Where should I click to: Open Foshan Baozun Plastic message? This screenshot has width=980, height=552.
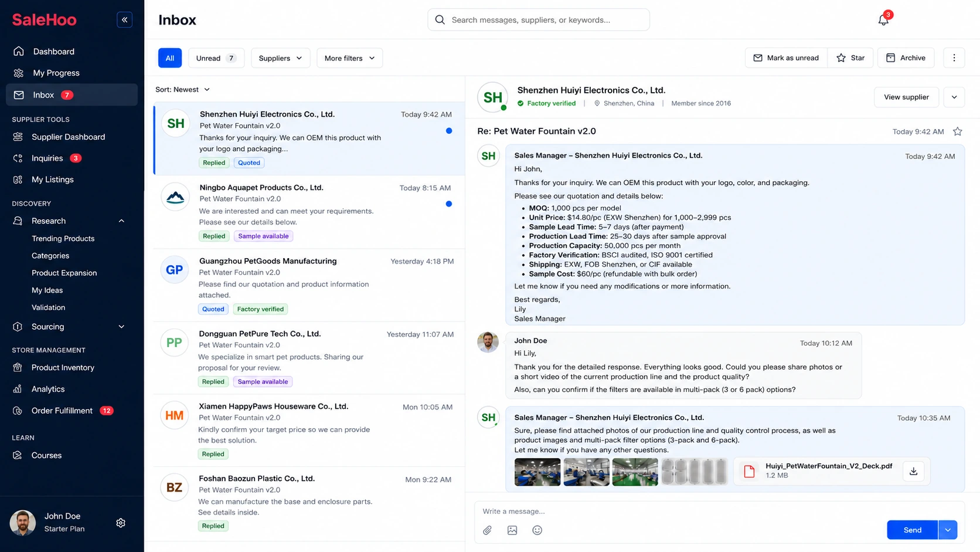point(309,503)
